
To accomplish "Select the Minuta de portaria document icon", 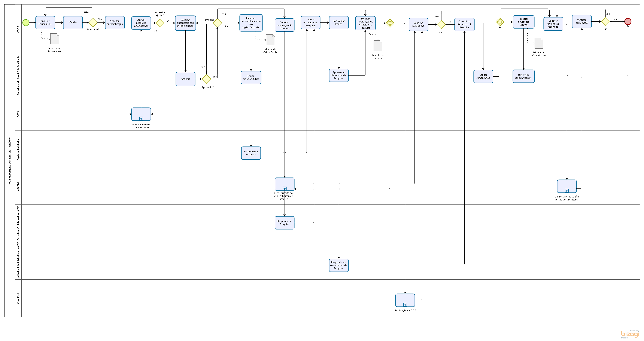I will point(378,46).
